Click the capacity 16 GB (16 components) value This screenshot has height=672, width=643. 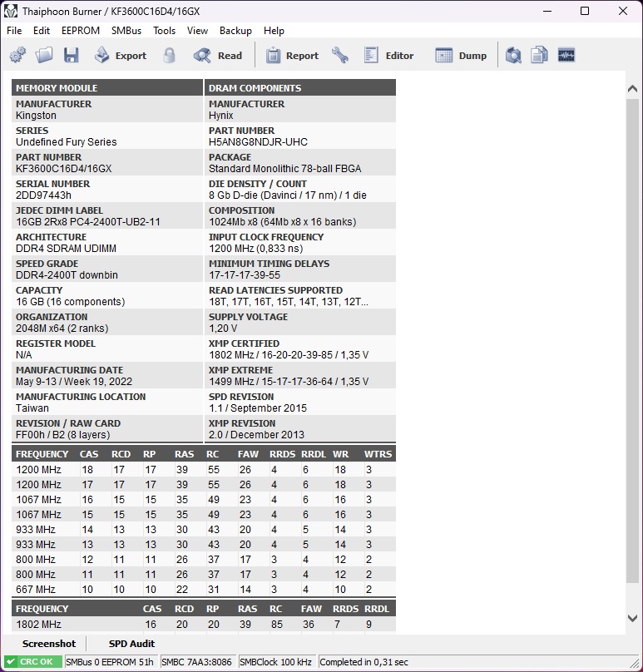click(x=71, y=302)
